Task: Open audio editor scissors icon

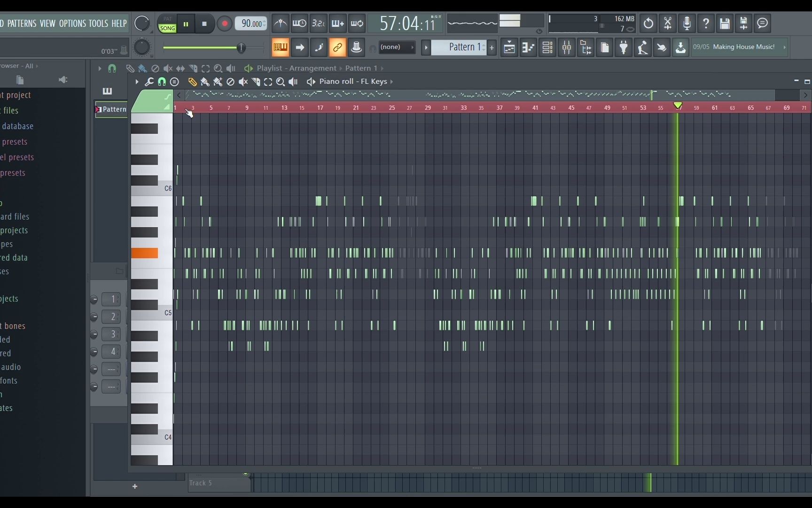Action: pos(668,23)
